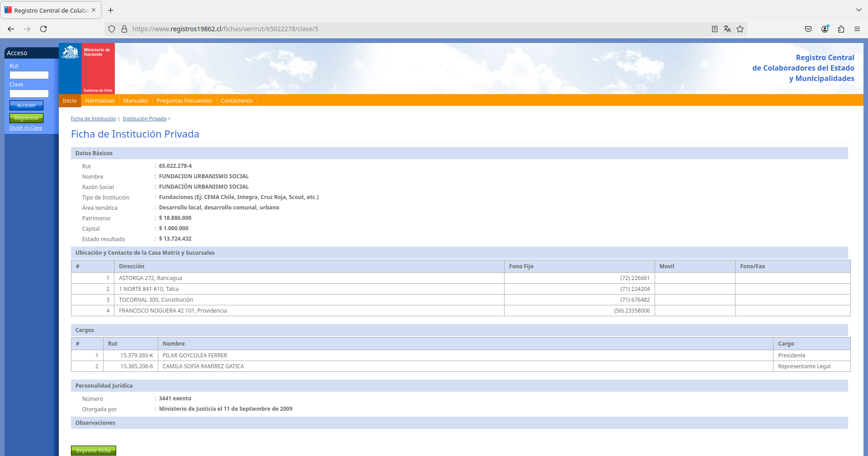Open the Firefox account icon
This screenshot has height=456, width=868.
[825, 29]
